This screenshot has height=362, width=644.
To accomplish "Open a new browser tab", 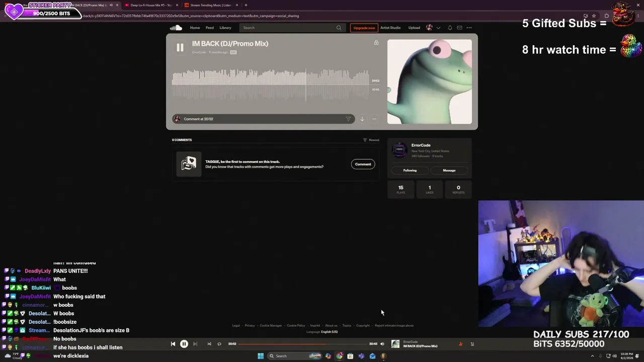I will click(x=246, y=5).
